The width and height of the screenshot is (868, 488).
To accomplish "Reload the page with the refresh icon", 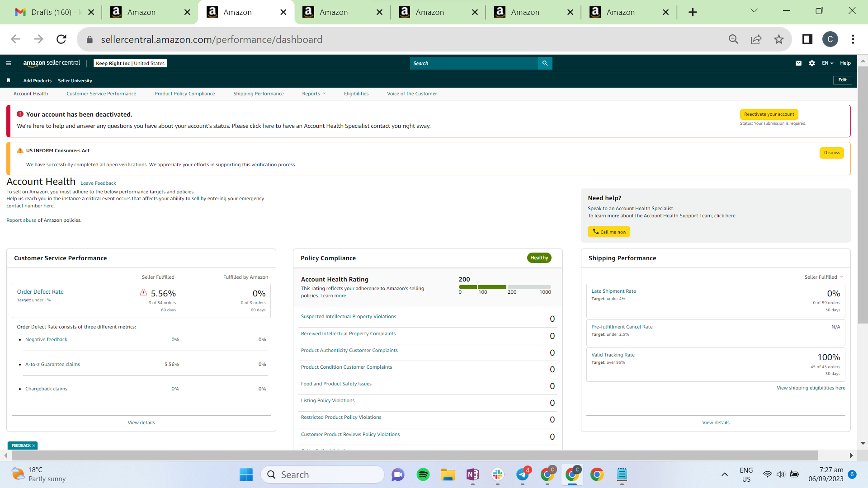I will (x=61, y=39).
